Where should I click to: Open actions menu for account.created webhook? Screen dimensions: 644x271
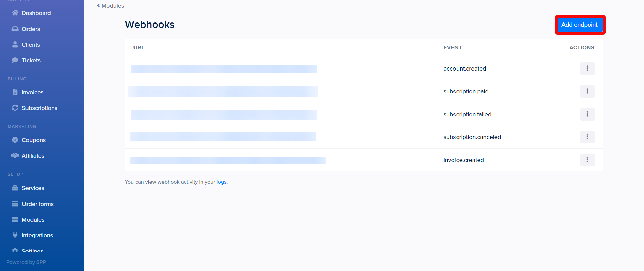coord(587,69)
